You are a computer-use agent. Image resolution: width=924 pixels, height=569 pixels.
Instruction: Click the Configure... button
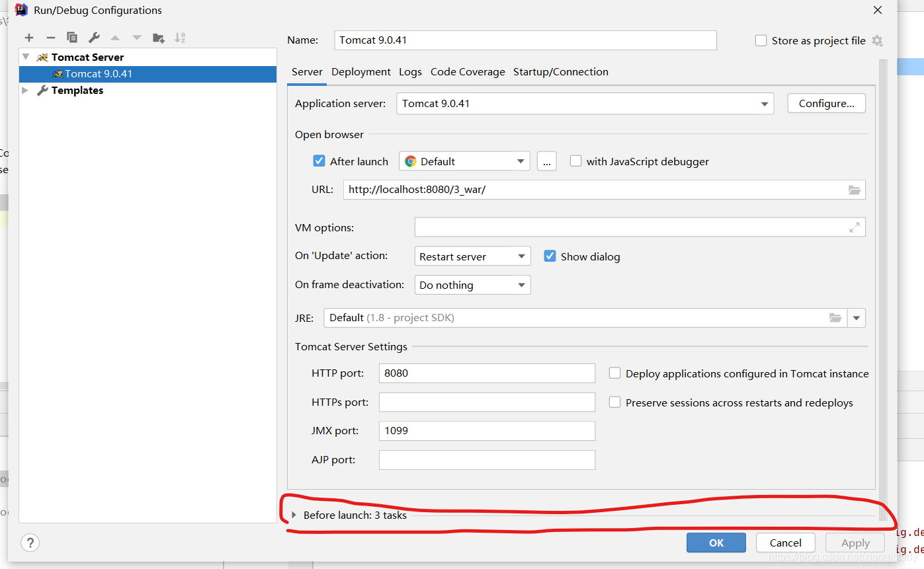tap(826, 104)
